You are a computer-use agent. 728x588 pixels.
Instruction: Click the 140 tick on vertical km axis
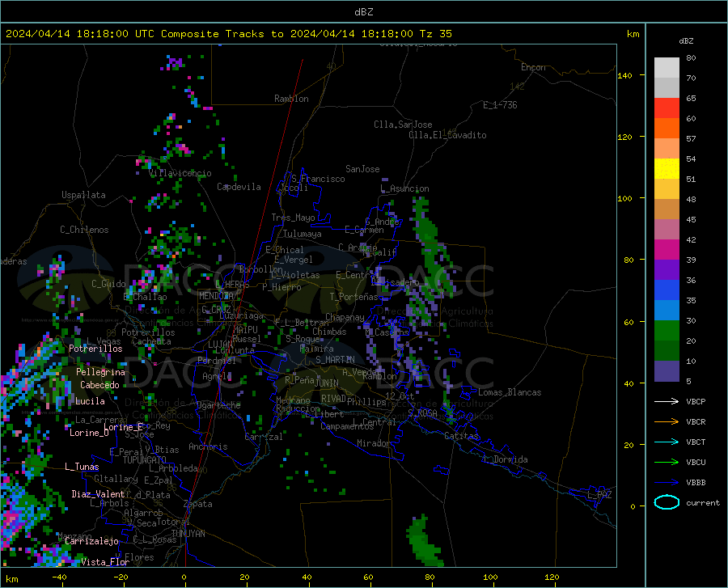coord(625,75)
